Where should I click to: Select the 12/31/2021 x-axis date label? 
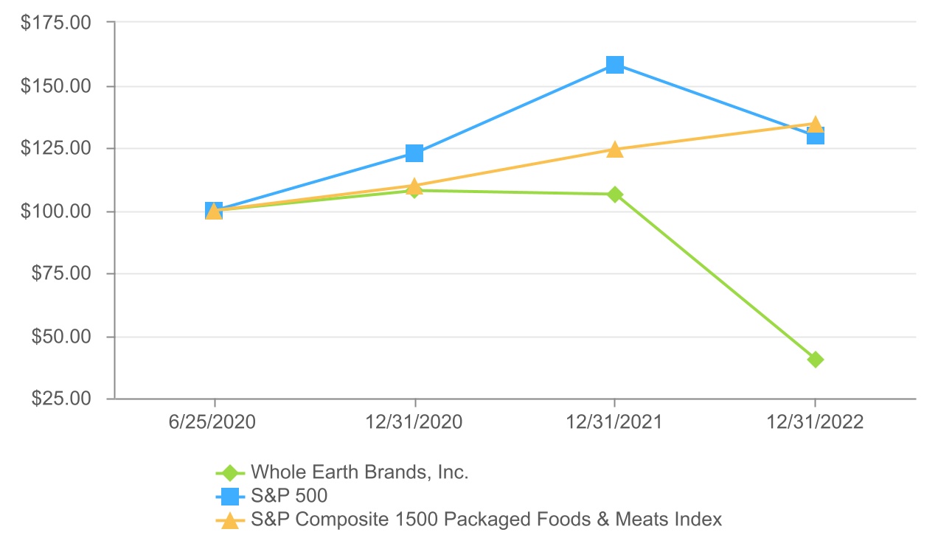coord(614,422)
